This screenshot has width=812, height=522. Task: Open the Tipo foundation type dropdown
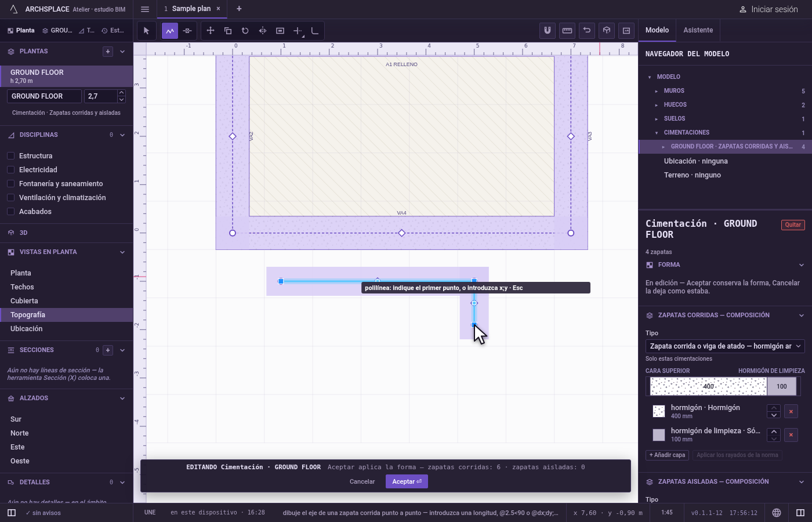click(725, 346)
